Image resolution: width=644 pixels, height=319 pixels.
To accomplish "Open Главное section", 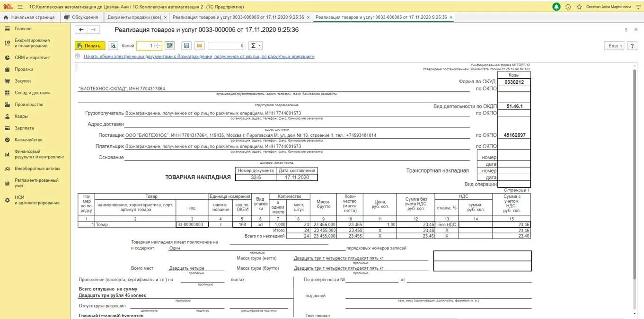I will coord(35,29).
